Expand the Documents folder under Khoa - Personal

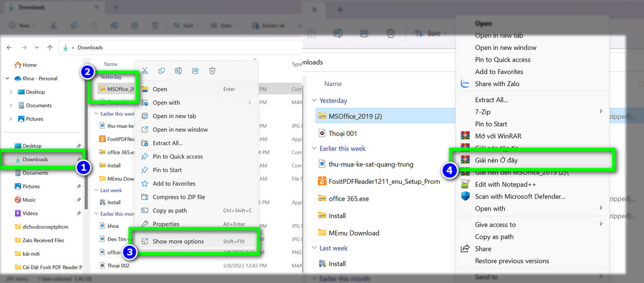pos(11,106)
